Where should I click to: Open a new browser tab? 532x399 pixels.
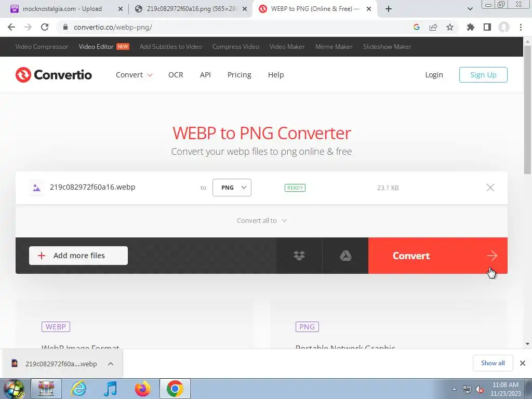(x=389, y=9)
